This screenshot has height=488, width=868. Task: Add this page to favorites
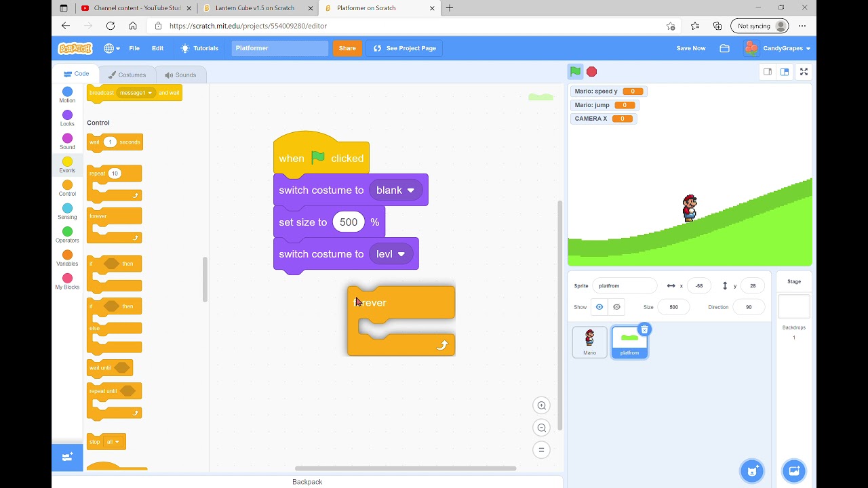click(x=671, y=26)
